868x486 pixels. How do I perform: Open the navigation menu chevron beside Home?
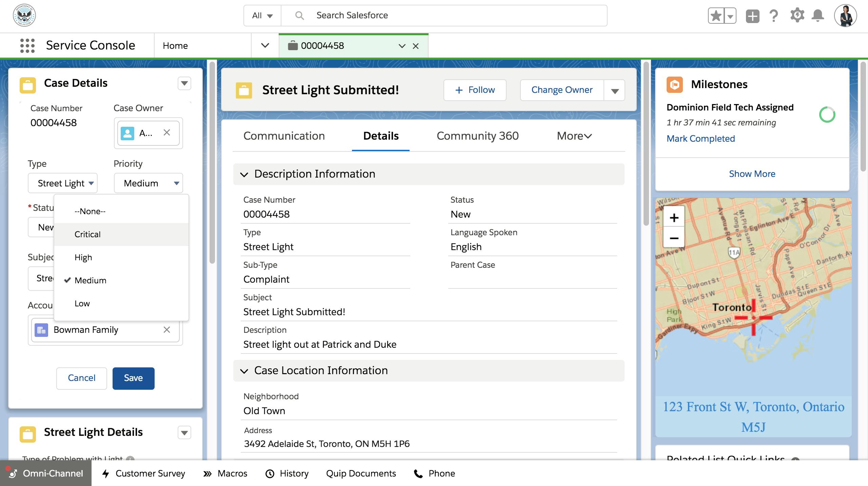click(265, 45)
